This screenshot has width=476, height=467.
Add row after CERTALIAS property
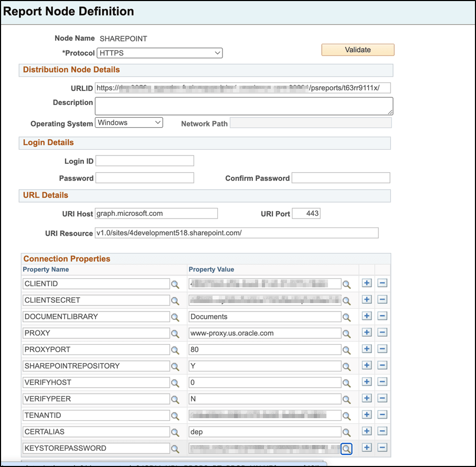click(367, 431)
